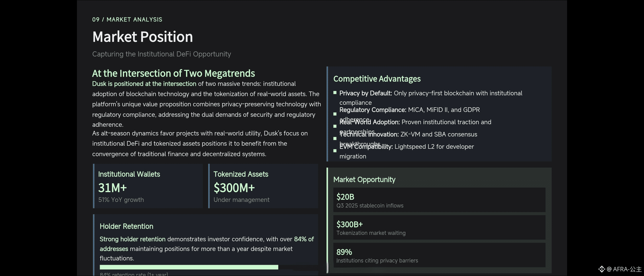Click the $20B stablecoin inflows card

tap(439, 200)
